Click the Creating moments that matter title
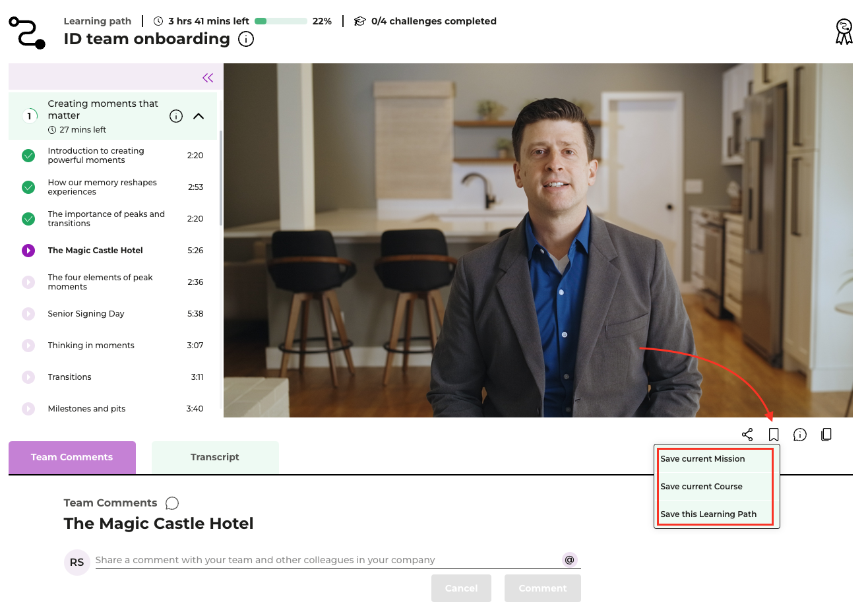Image resolution: width=868 pixels, height=612 pixels. (103, 109)
